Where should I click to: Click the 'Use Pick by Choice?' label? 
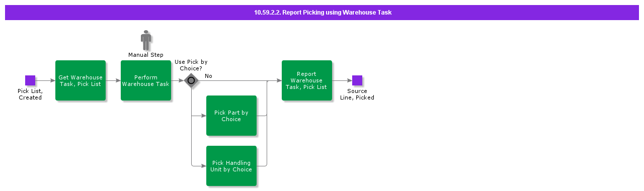(x=191, y=65)
